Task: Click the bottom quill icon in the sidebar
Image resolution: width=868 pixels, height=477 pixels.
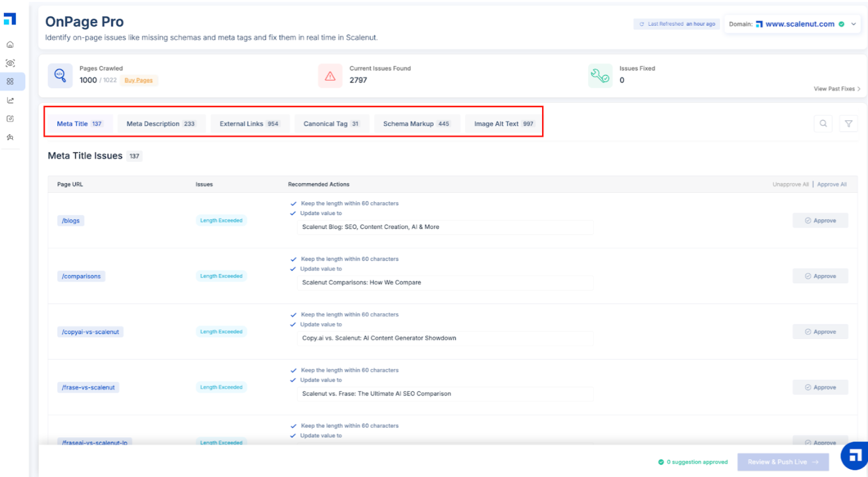Action: 9,136
